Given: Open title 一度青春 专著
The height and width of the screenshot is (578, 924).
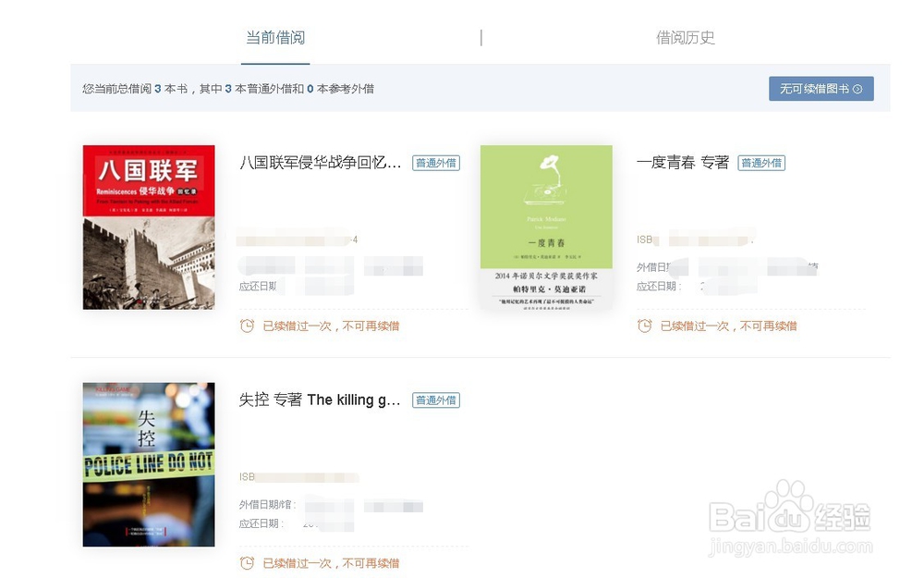Looking at the screenshot, I should (683, 163).
